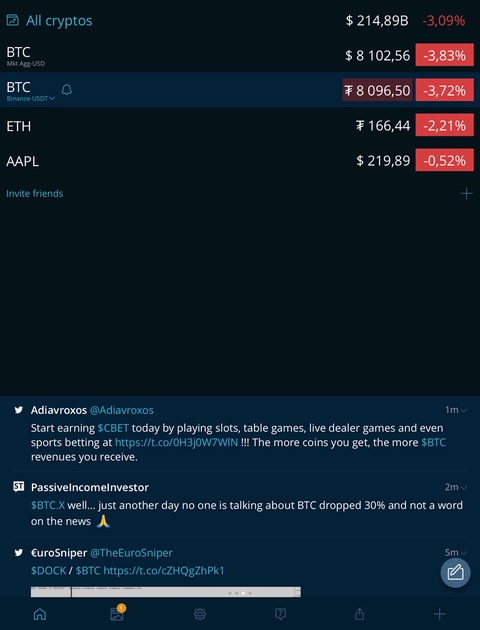Tap the share icon in bottom bar
This screenshot has height=630, width=480.
coord(359,614)
